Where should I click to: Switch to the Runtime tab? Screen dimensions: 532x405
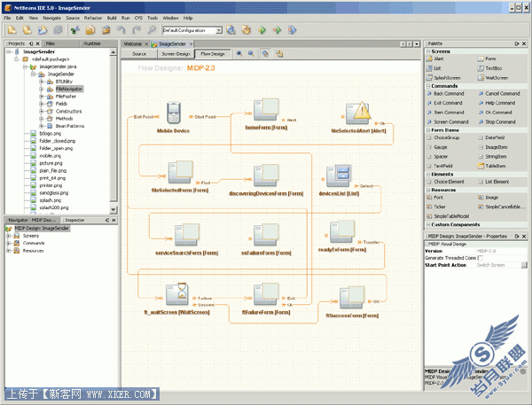pyautogui.click(x=92, y=43)
